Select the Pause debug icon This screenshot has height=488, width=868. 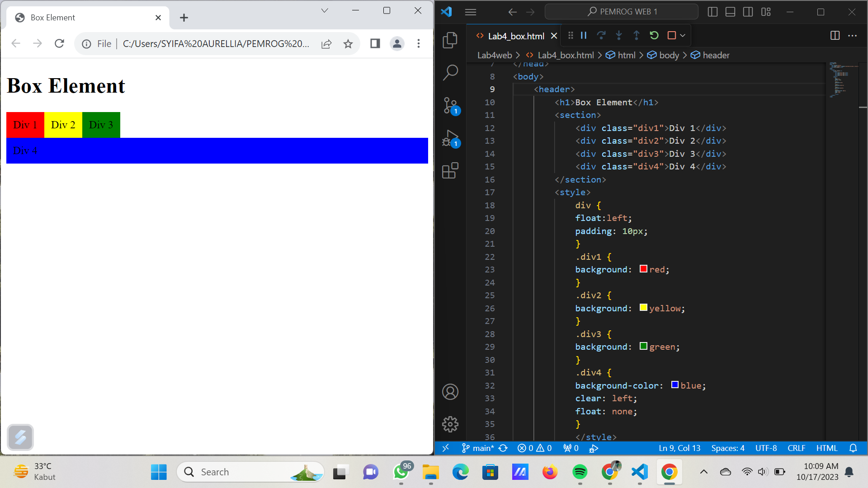583,35
